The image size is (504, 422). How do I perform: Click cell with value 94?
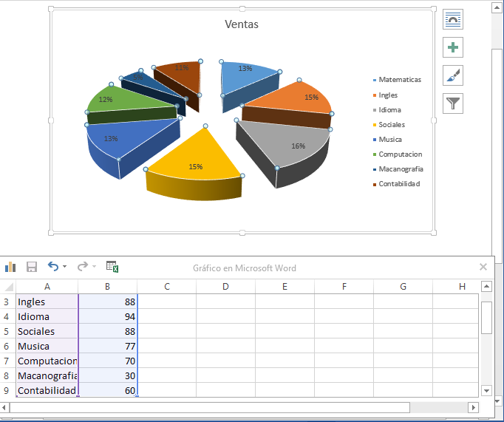[108, 316]
